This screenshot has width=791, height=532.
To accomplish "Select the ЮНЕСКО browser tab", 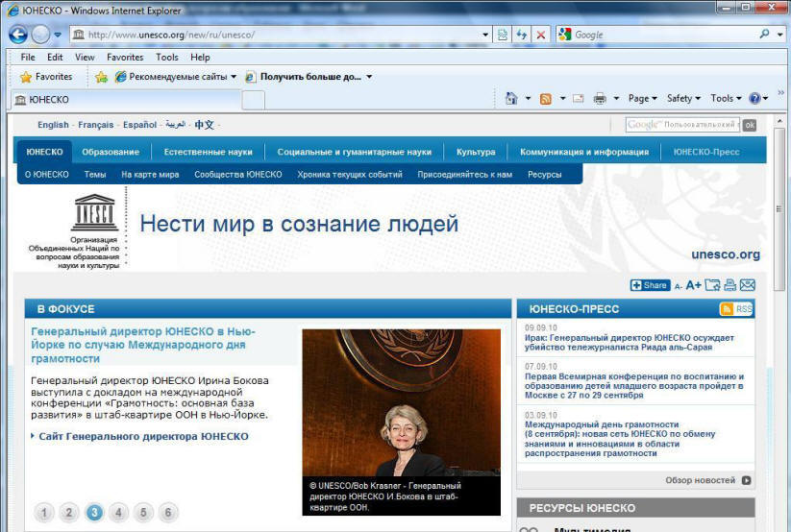I will (126, 100).
